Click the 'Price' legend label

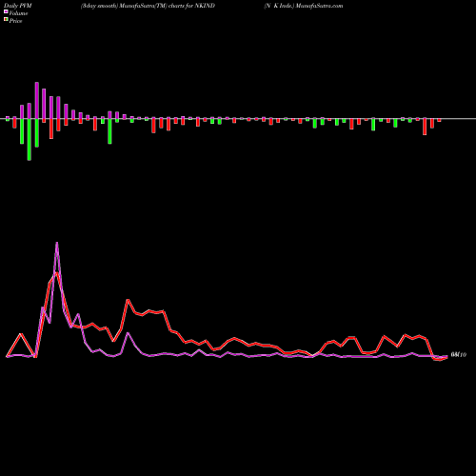coord(15,21)
